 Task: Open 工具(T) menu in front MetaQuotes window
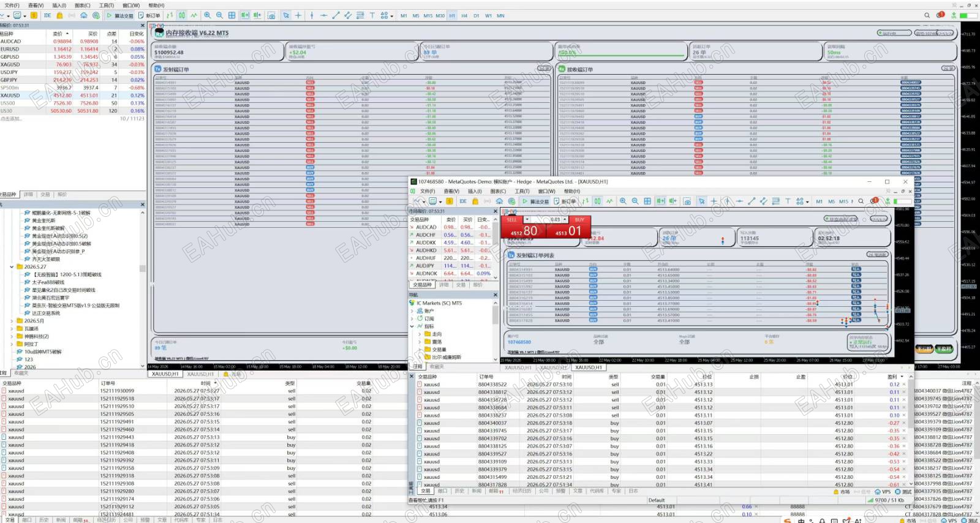tap(522, 191)
